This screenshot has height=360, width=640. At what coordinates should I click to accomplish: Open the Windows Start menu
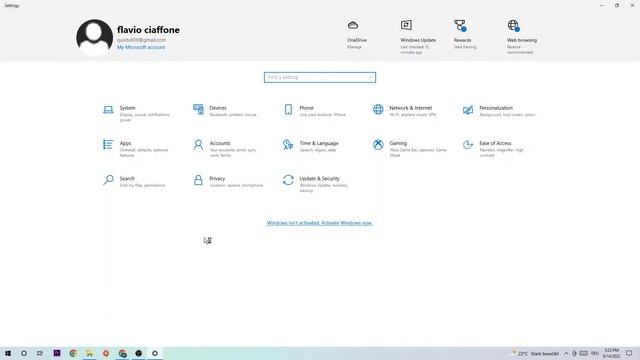[x=8, y=353]
